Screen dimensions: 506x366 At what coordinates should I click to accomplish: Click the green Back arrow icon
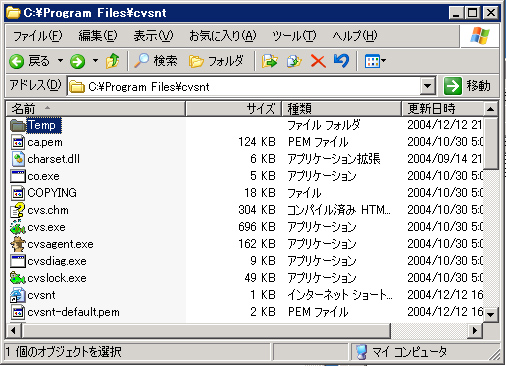17,61
